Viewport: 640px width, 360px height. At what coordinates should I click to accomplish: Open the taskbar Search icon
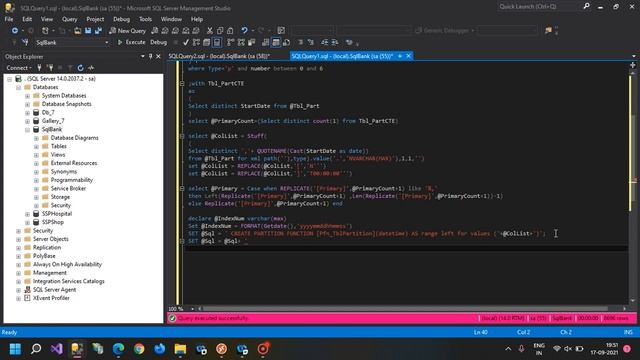pos(36,349)
